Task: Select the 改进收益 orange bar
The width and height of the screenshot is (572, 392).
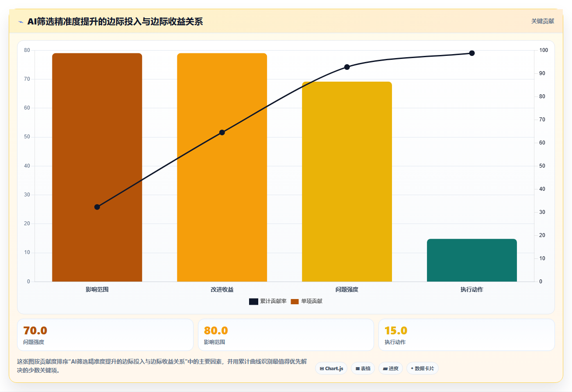Action: (x=222, y=167)
